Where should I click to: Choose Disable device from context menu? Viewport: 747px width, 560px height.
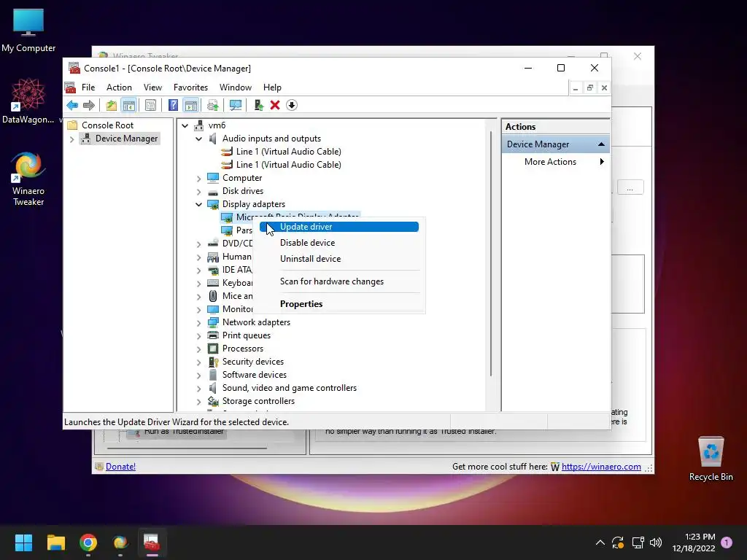tap(339, 243)
